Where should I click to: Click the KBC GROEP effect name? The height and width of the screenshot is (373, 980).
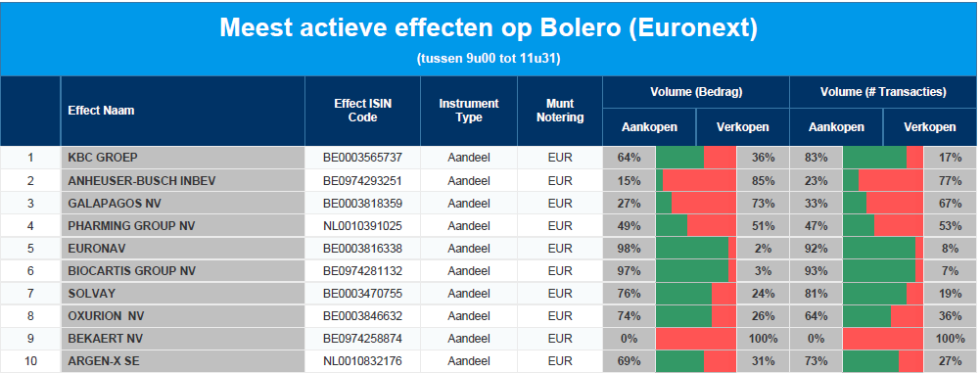(103, 158)
